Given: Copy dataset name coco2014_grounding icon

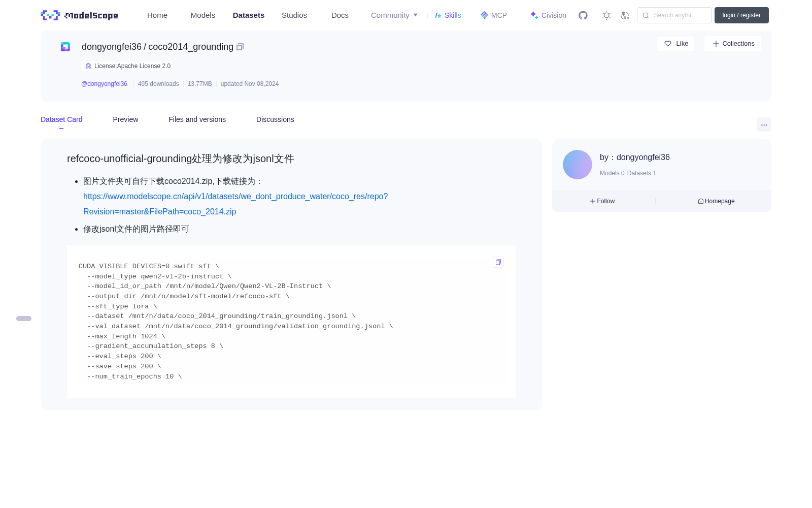Looking at the screenshot, I should 240,47.
